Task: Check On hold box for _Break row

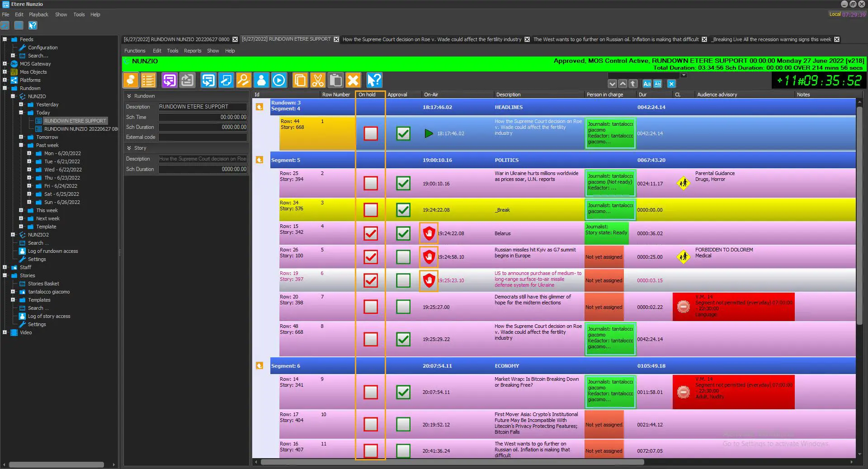Action: (371, 210)
